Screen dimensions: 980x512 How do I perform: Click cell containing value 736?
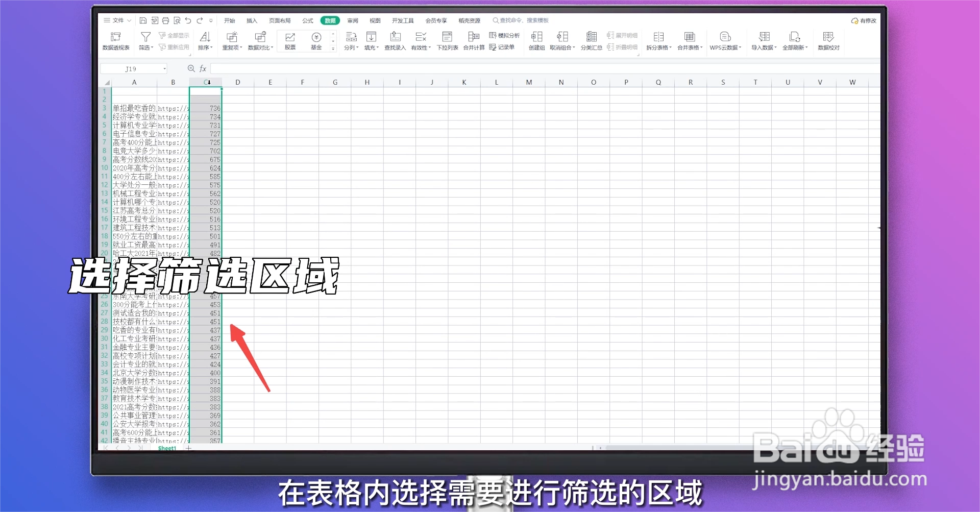click(206, 108)
